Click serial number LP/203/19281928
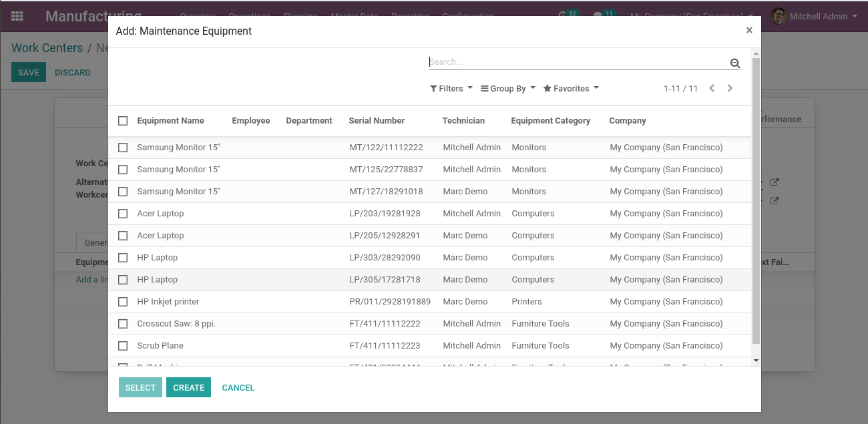The width and height of the screenshot is (868, 424). pyautogui.click(x=385, y=214)
